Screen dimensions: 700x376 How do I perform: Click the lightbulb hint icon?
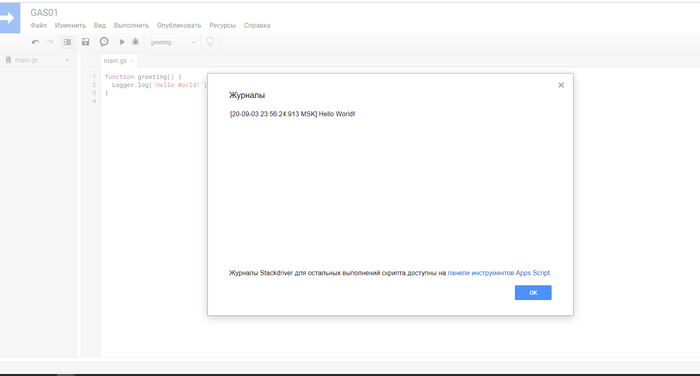[x=210, y=42]
